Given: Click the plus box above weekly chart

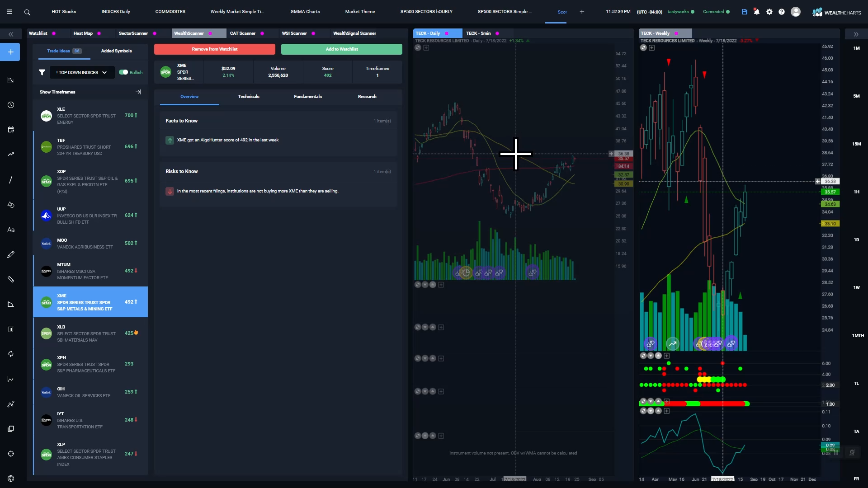Looking at the screenshot, I should 652,47.
